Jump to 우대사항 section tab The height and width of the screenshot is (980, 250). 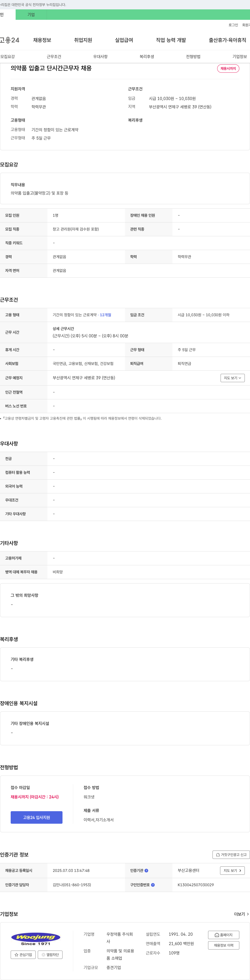pyautogui.click(x=101, y=57)
